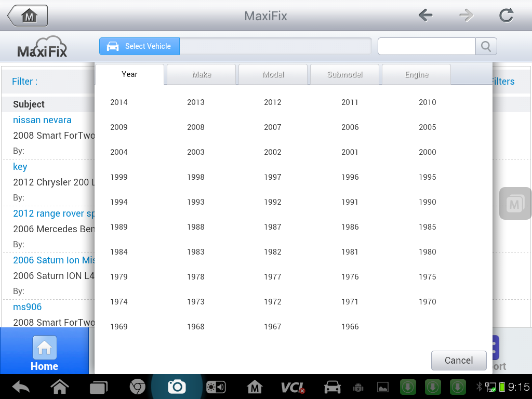Open the 'nissan nevara' post link
532x399 pixels.
click(x=43, y=120)
